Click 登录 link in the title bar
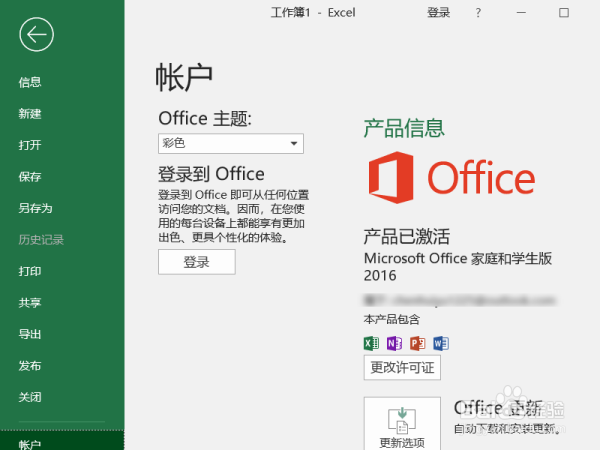The image size is (600, 450). click(x=439, y=13)
